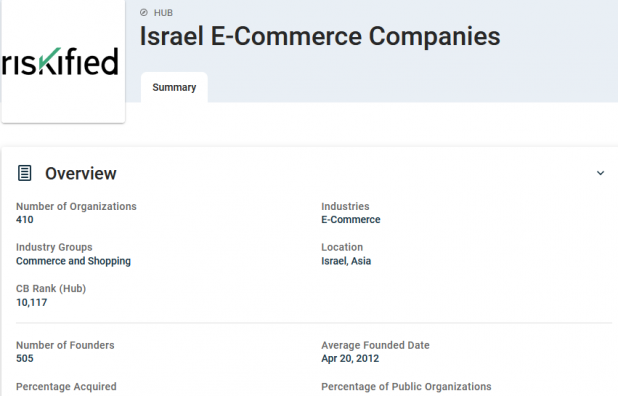Image resolution: width=618 pixels, height=396 pixels.
Task: Click the HUB label text
Action: tap(163, 13)
